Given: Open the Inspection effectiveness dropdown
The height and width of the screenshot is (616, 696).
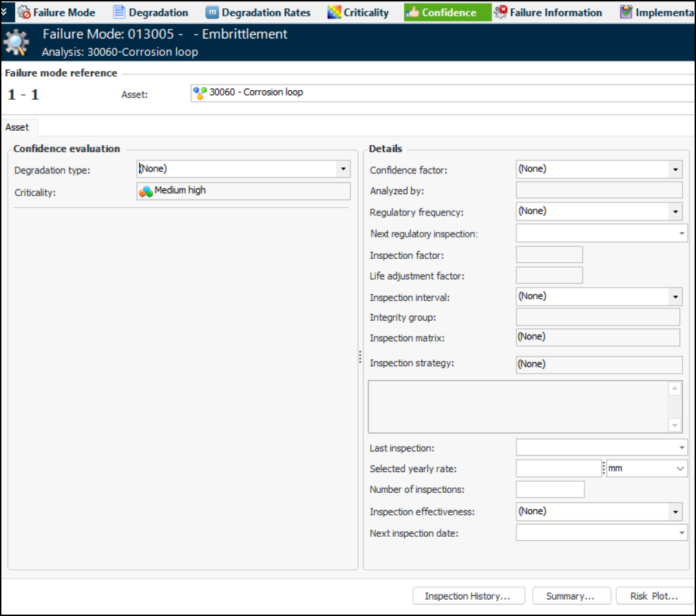Looking at the screenshot, I should (x=675, y=512).
